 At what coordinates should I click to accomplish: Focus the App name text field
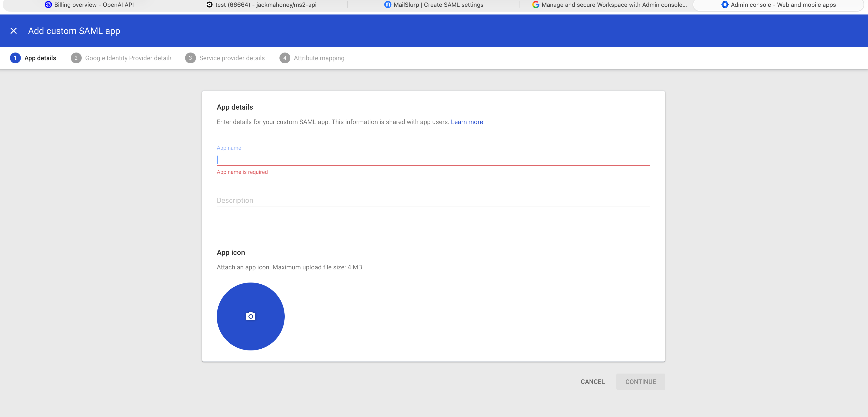(433, 160)
